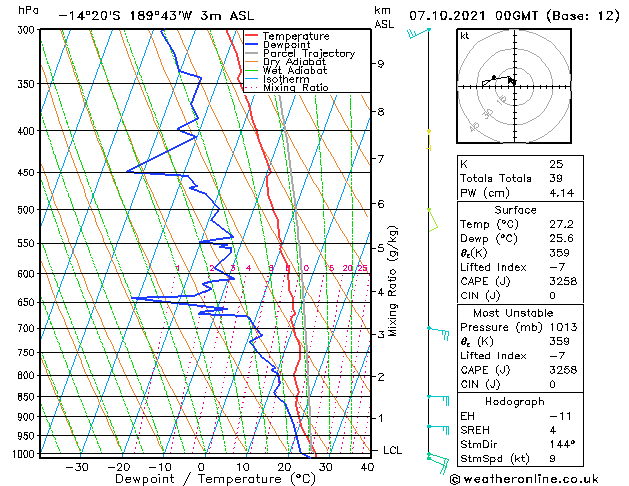Click the Hodograph section heading
This screenshot has height=486, width=629.
point(515,401)
